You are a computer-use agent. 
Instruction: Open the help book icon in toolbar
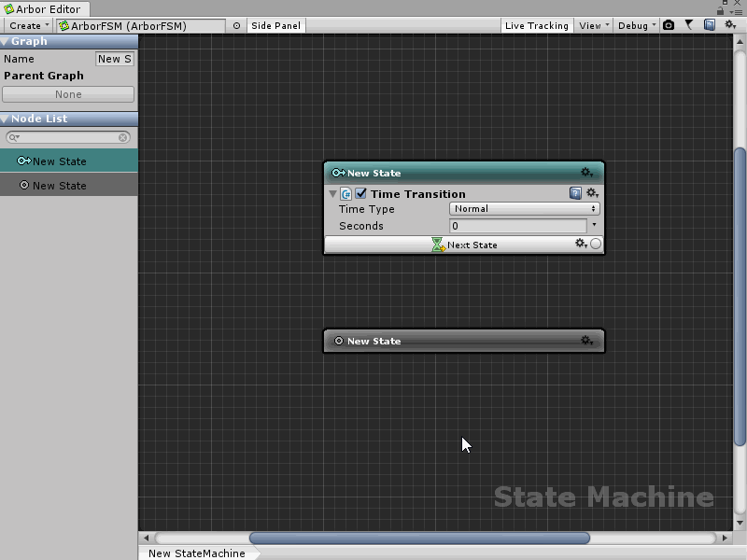coord(710,25)
